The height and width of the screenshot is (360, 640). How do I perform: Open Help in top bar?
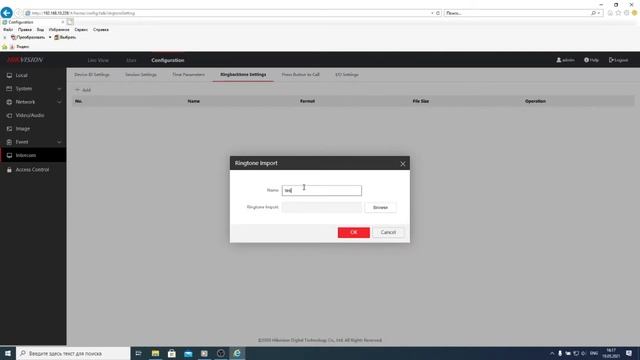click(591, 60)
